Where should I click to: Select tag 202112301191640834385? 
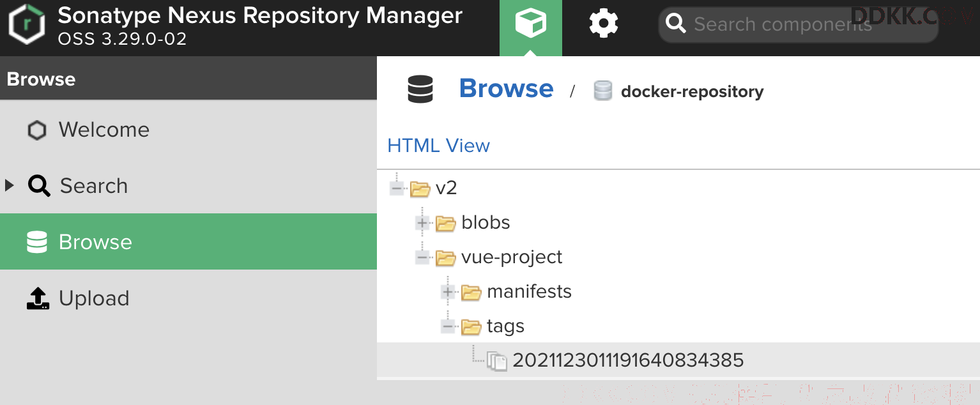click(x=678, y=360)
